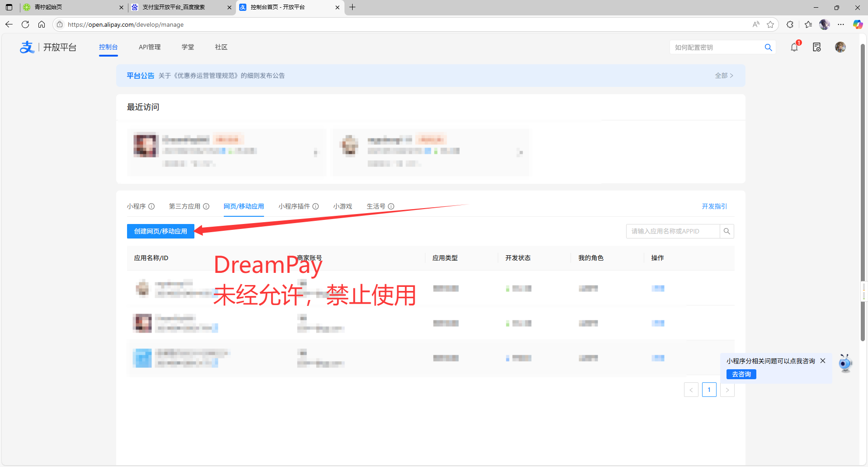Expand all announcements via 全部 link
The height and width of the screenshot is (467, 868).
click(724, 76)
